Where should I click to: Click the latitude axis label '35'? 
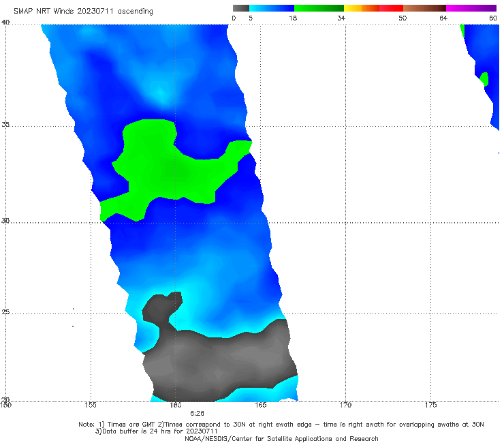(x=5, y=124)
